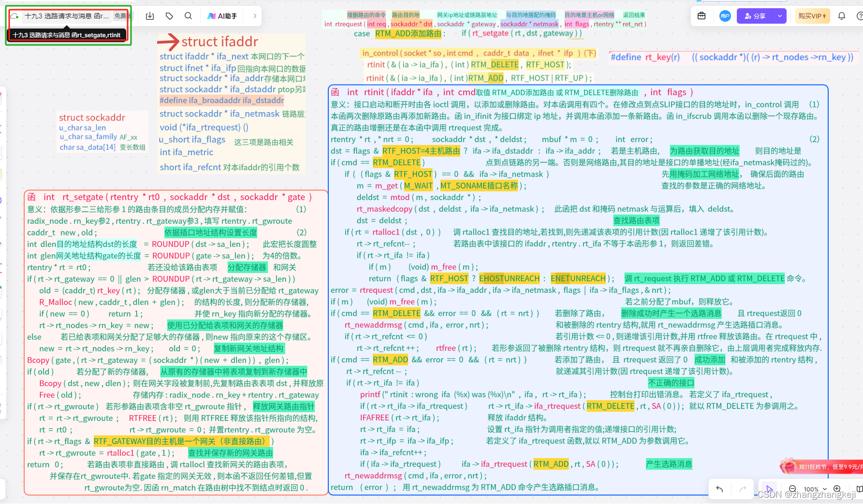Select the green '产生选路消息' highlight label
Screen dimensions: 863x504
click(669, 464)
